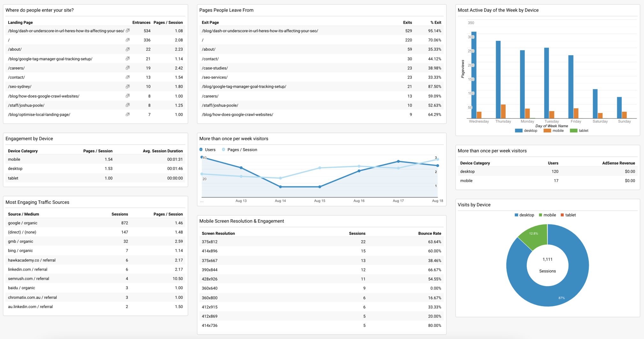Image resolution: width=644 pixels, height=339 pixels.
Task: Toggle the mobile legend under Visits by Device
Action: pyautogui.click(x=548, y=215)
